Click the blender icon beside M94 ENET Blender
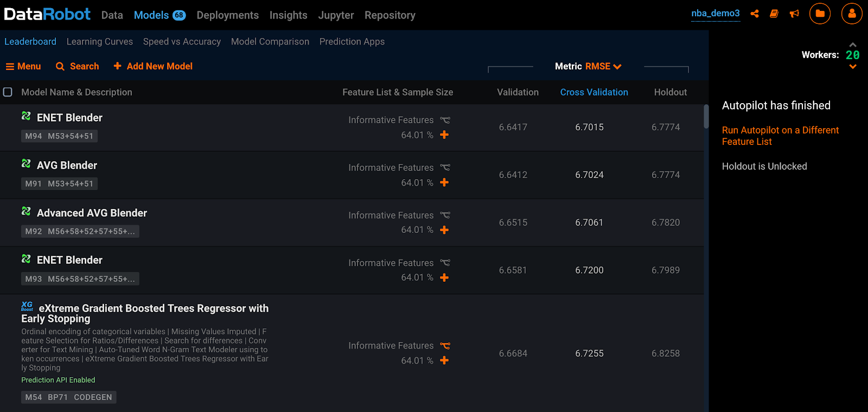 tap(26, 116)
